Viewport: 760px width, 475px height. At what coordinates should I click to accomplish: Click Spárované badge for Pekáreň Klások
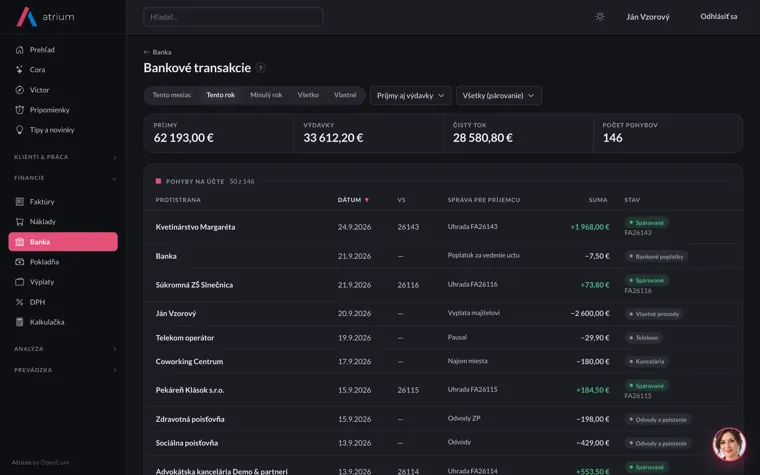click(x=647, y=386)
